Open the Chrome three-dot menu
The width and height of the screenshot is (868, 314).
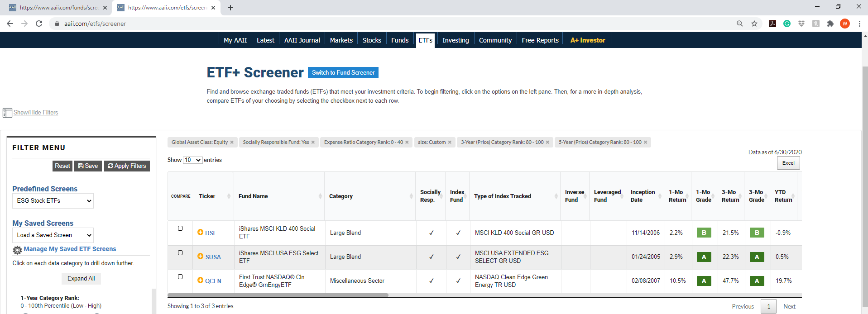859,24
